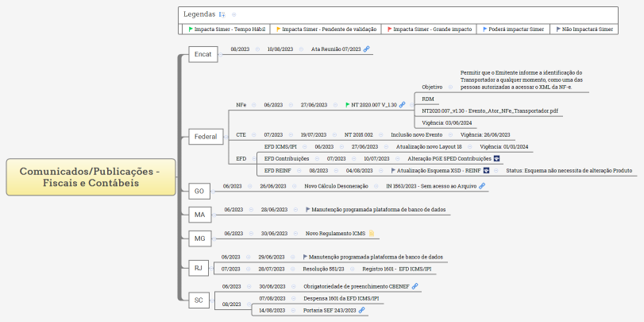
Task: Open the link icon beside Ata Reunião 07/2023
Action: 367,49
